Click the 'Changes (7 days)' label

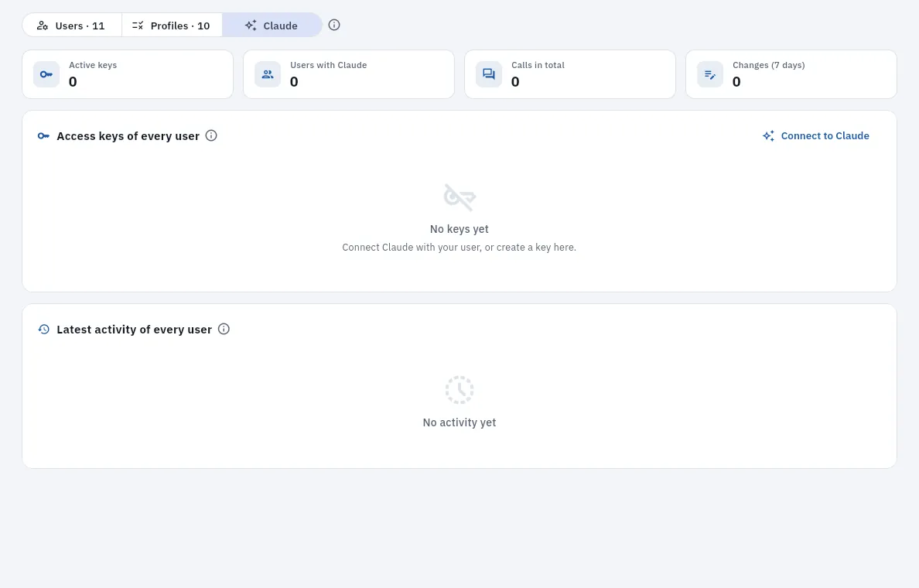click(769, 65)
